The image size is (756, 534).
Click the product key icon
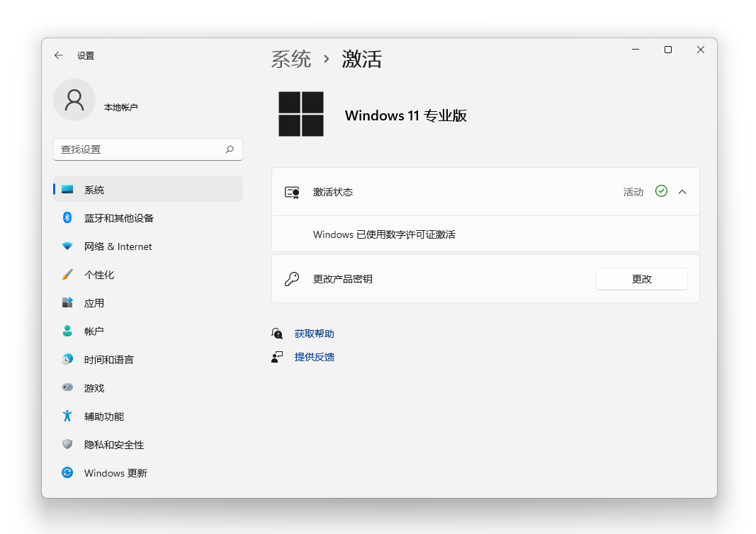point(292,279)
